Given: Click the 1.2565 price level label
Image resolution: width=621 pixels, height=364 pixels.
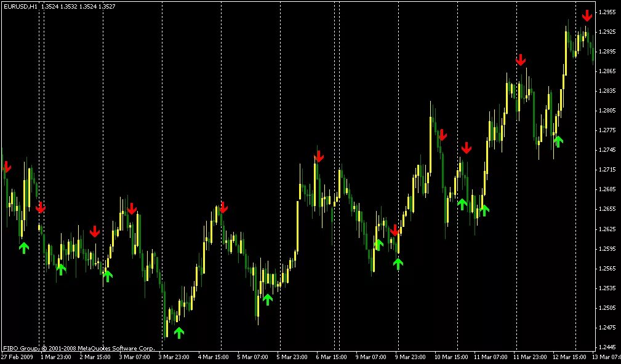Looking at the screenshot, I should pos(607,269).
